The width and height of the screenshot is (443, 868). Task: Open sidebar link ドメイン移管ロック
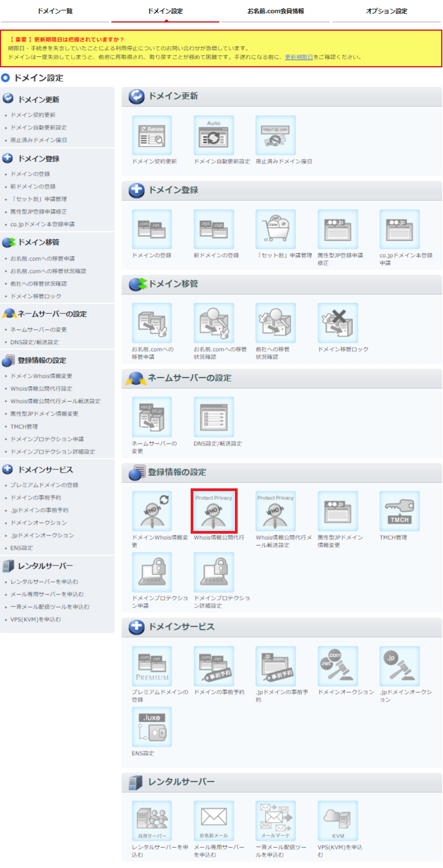[36, 296]
